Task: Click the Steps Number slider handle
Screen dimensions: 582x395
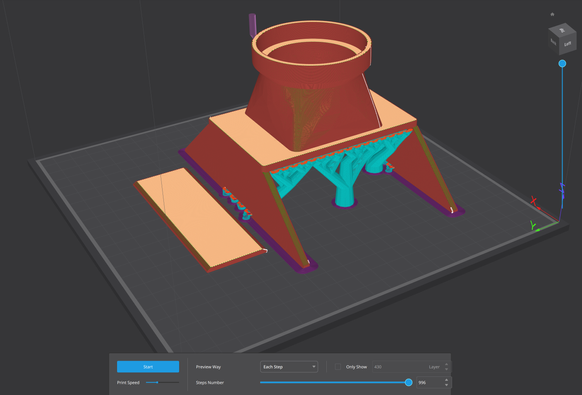Action: tap(409, 382)
